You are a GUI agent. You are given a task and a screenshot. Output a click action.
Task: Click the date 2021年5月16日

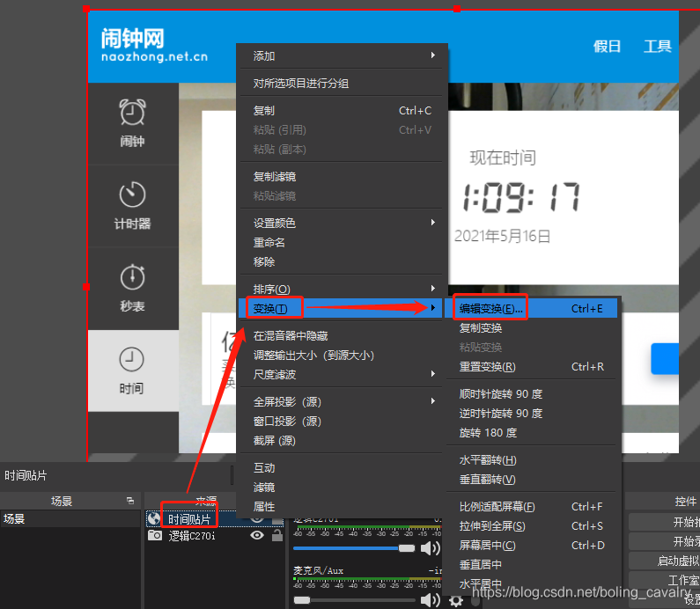coord(502,236)
